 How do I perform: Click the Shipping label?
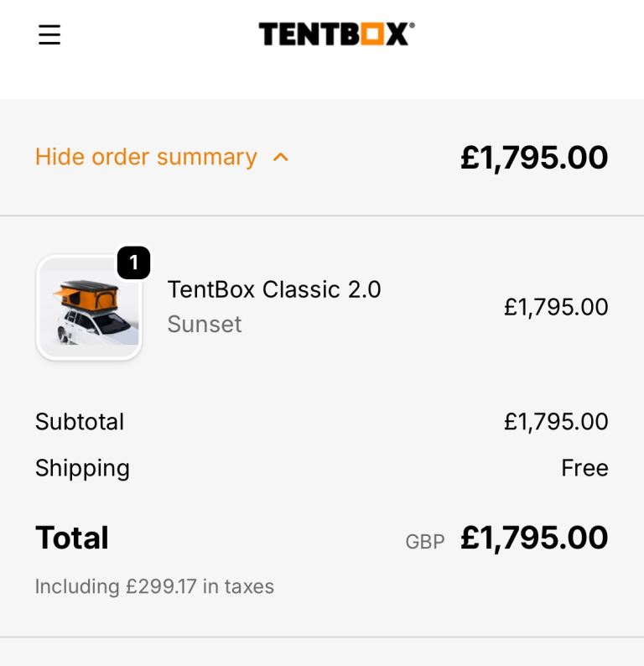pyautogui.click(x=82, y=468)
